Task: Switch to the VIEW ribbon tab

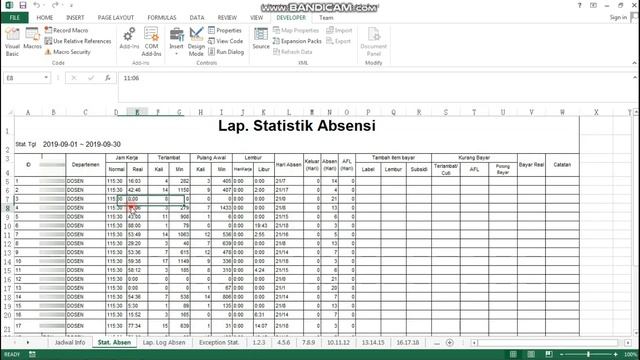Action: 256,18
